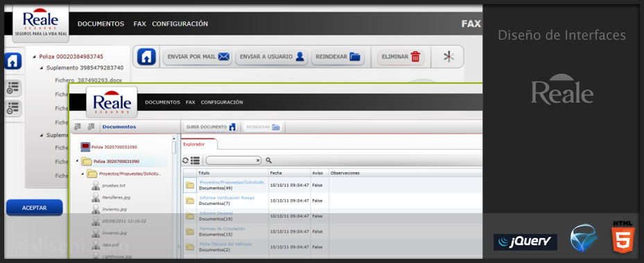Click the loading spinner icon in the back window toolbar
The height and width of the screenshot is (263, 644).
click(449, 57)
